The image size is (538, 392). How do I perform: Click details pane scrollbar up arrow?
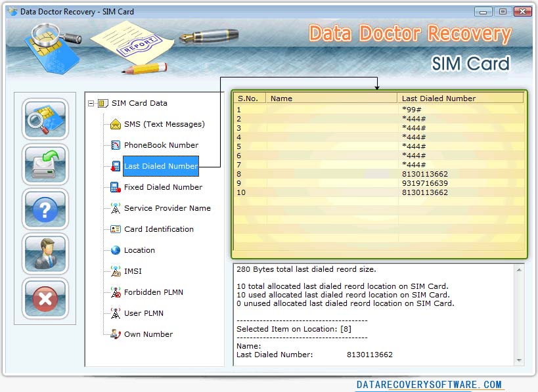519,271
